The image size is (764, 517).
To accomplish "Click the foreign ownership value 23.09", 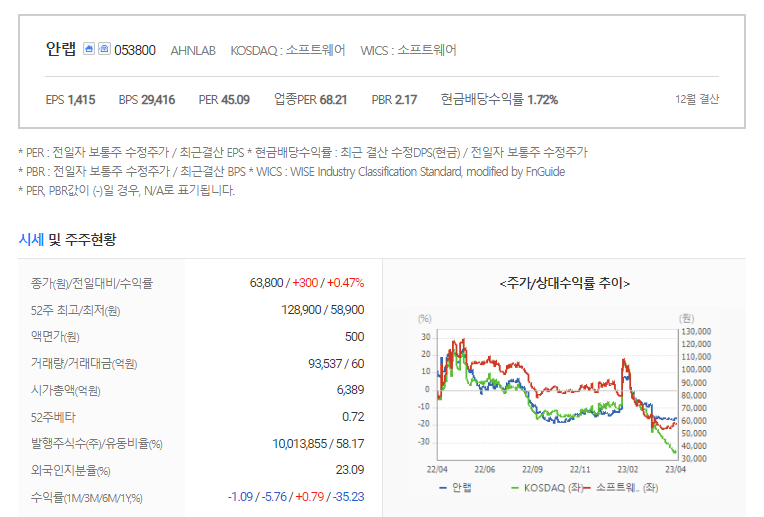I will point(350,470).
